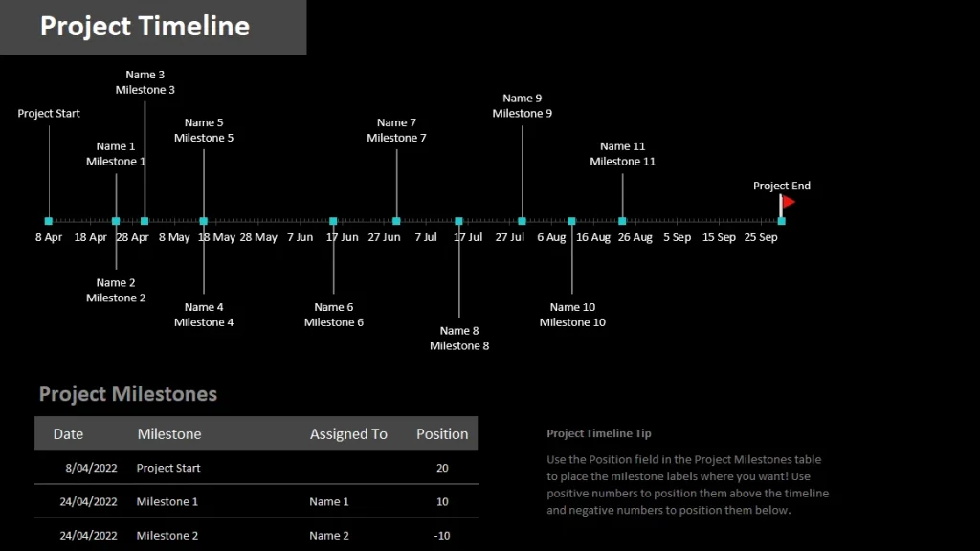Click the 18 Apr axis date

tap(91, 237)
